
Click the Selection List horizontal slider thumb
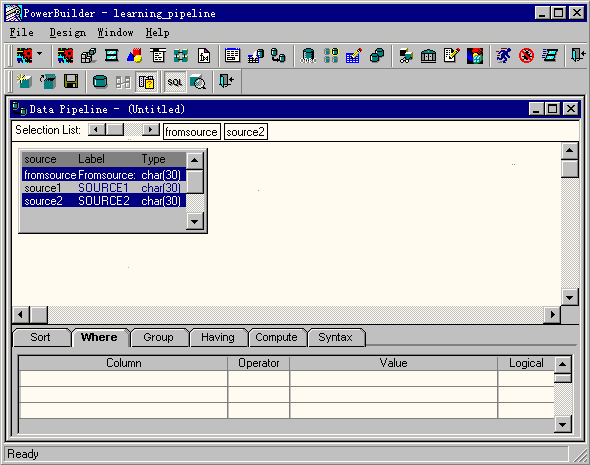pyautogui.click(x=116, y=130)
